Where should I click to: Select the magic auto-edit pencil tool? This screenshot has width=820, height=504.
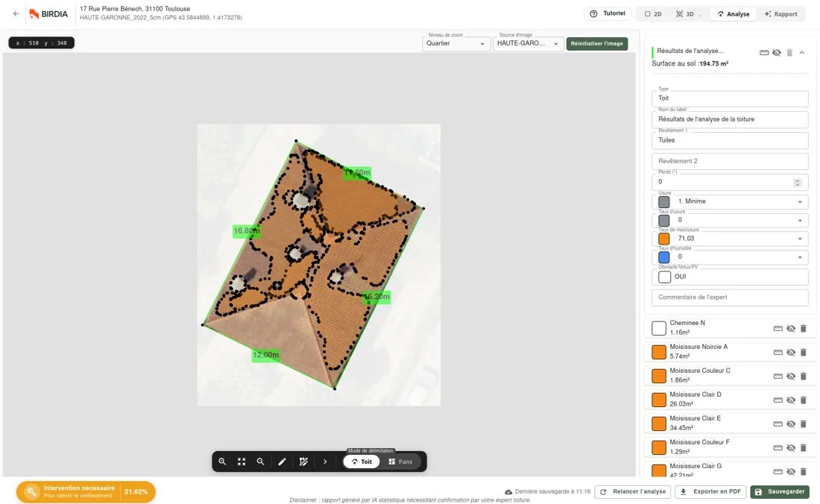303,462
